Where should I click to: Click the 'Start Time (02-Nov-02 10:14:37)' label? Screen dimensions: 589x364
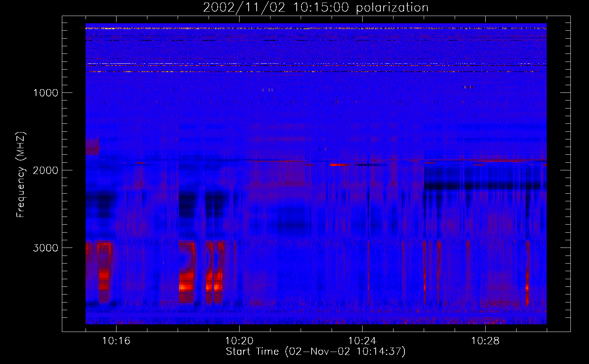coord(316,352)
